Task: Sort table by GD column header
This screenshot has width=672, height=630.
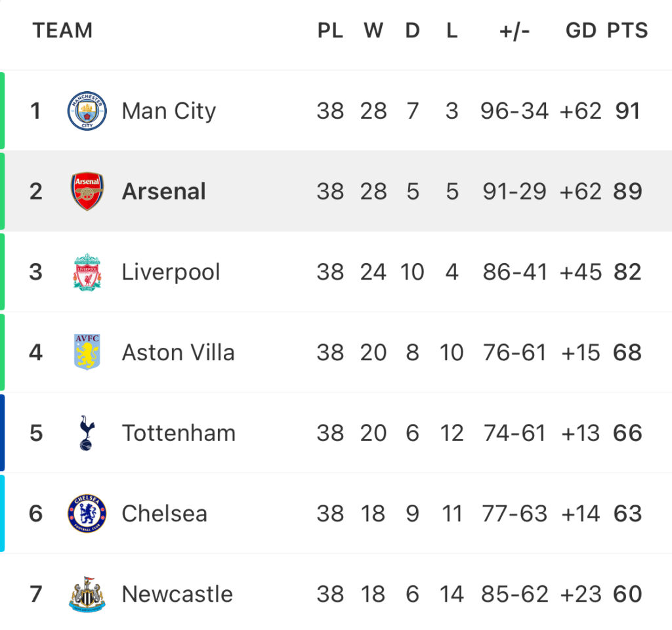Action: (x=581, y=30)
